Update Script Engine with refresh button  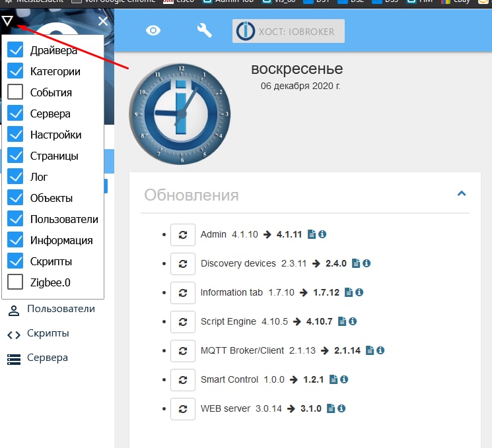[183, 322]
